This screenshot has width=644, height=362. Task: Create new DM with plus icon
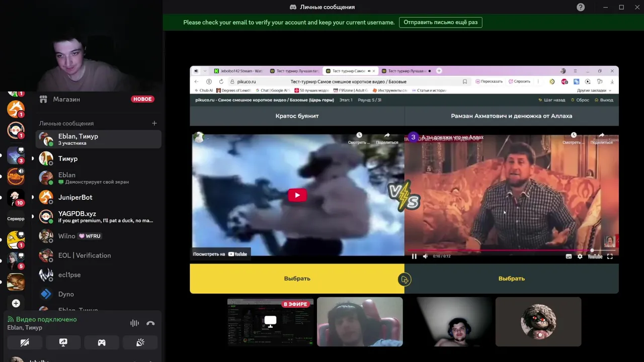(x=154, y=123)
